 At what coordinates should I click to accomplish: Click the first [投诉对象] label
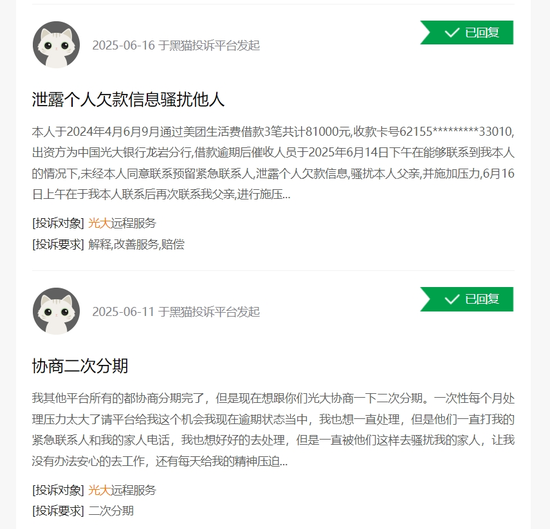[x=58, y=223]
